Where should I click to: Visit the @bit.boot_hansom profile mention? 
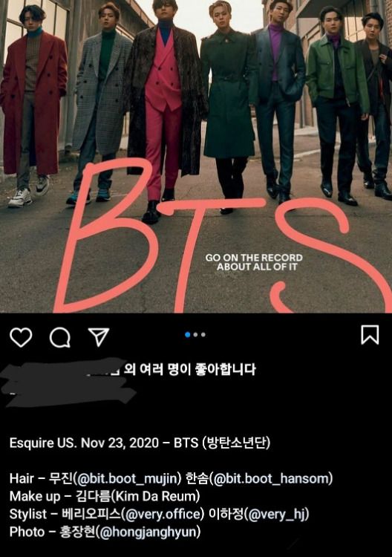(271, 478)
